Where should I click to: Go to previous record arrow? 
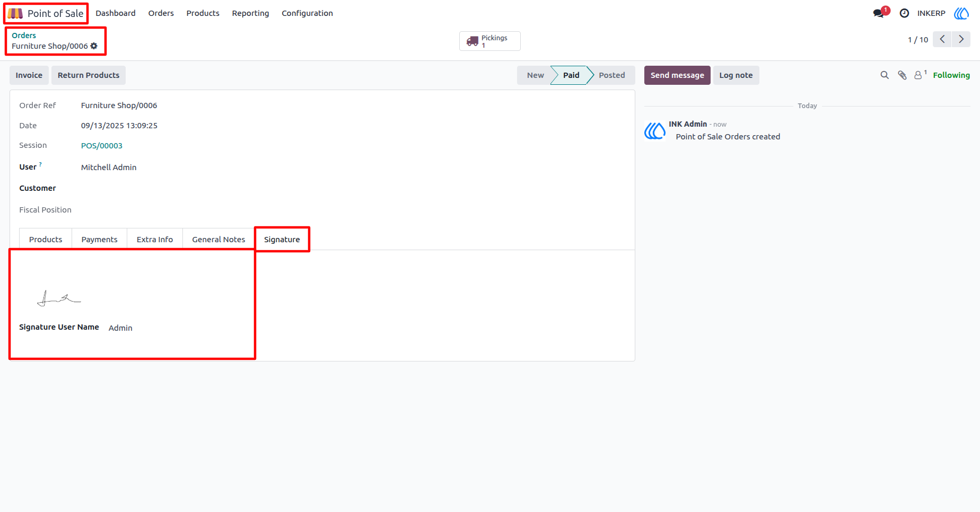pos(942,39)
